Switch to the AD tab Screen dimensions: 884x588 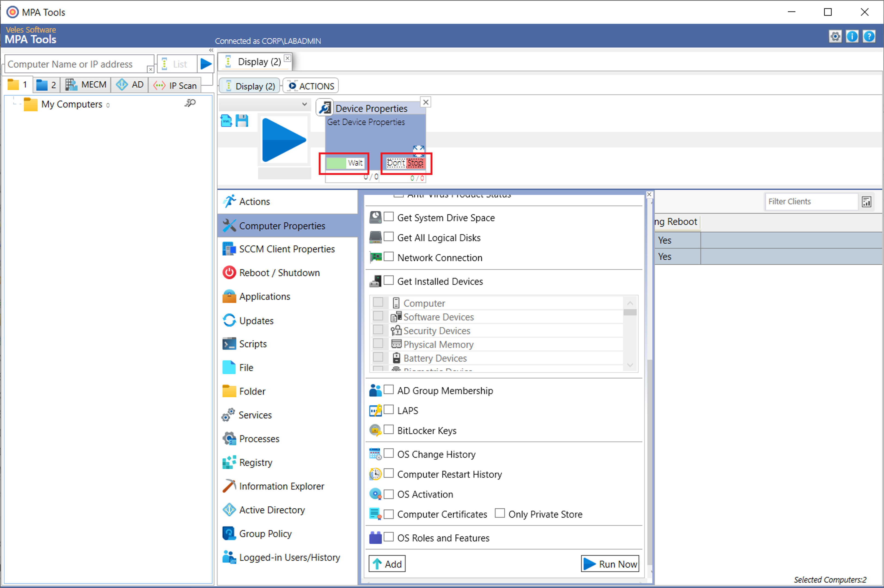(130, 85)
